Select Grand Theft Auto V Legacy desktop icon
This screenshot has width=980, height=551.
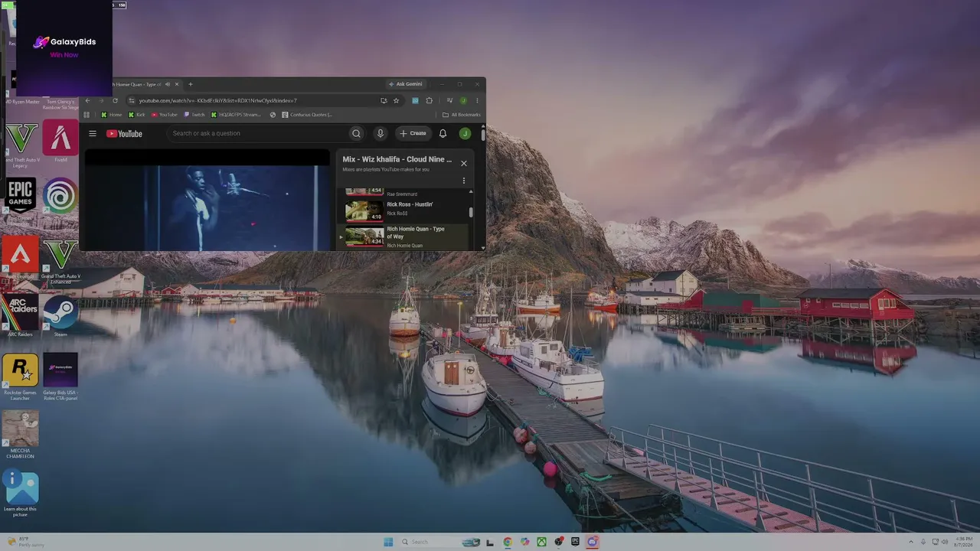(20, 145)
